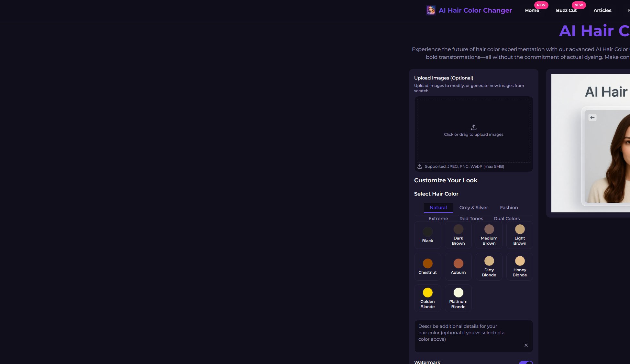Open the Dual Colors tab
Screen dimensions: 630x364
(x=506, y=219)
